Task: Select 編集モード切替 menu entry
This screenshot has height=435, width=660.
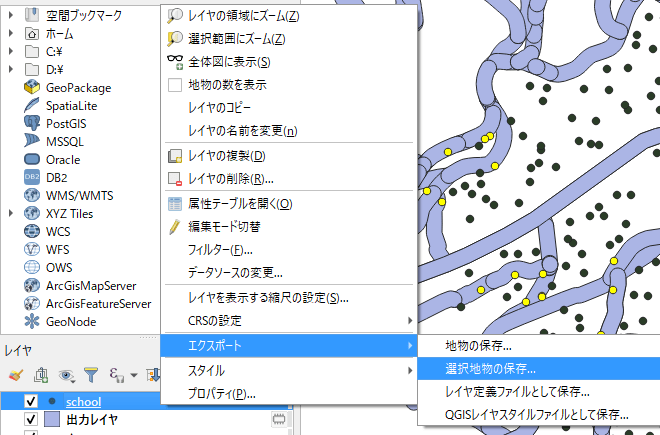Action: coord(289,227)
